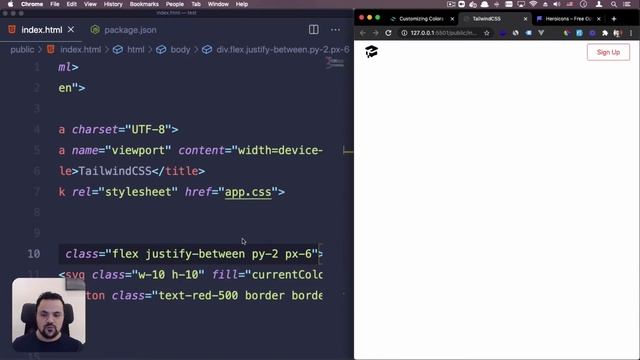Click the graduation cap logo on page
The width and height of the screenshot is (640, 360).
[371, 51]
